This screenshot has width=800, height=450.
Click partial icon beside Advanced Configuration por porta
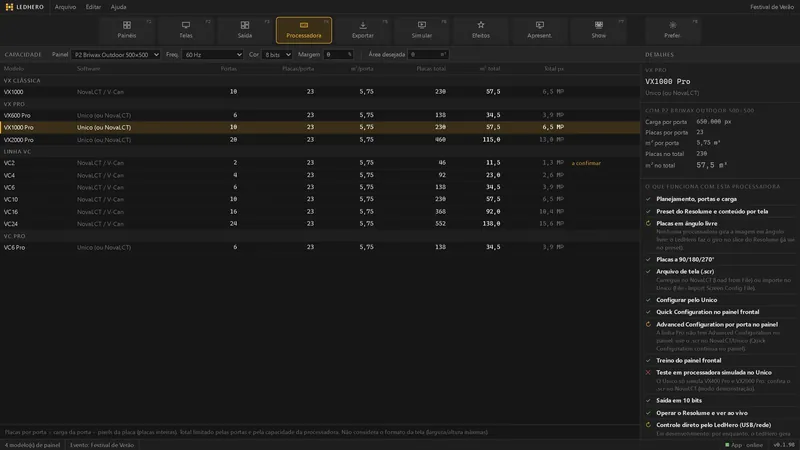tap(648, 324)
